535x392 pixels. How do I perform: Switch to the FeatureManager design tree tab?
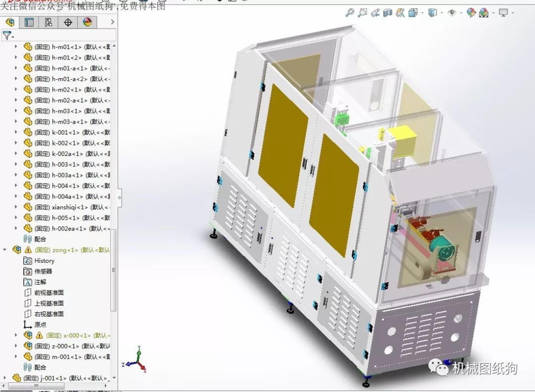click(x=10, y=22)
